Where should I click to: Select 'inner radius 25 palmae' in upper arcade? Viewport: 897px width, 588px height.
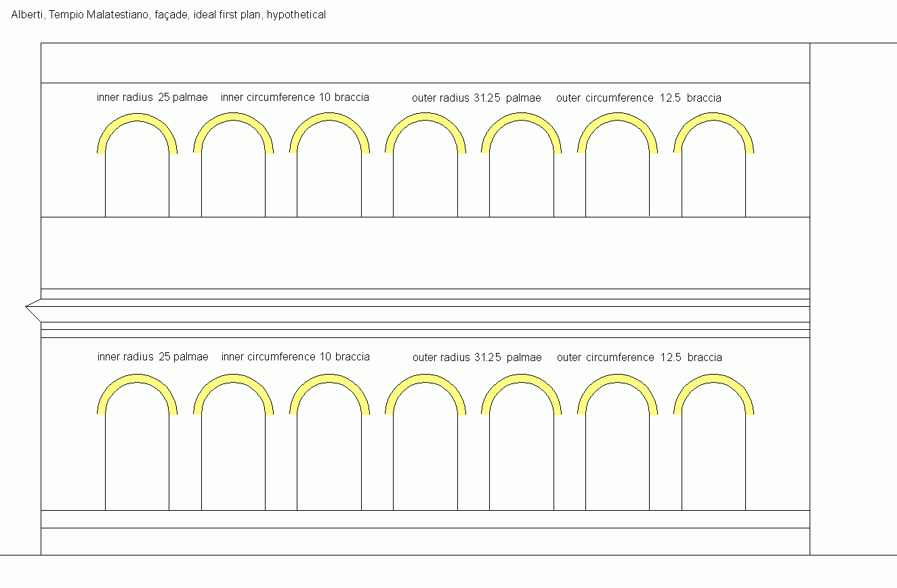(x=152, y=97)
